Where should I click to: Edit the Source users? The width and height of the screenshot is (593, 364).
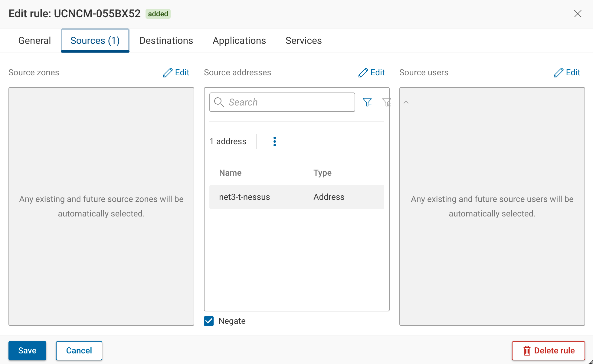(x=567, y=73)
